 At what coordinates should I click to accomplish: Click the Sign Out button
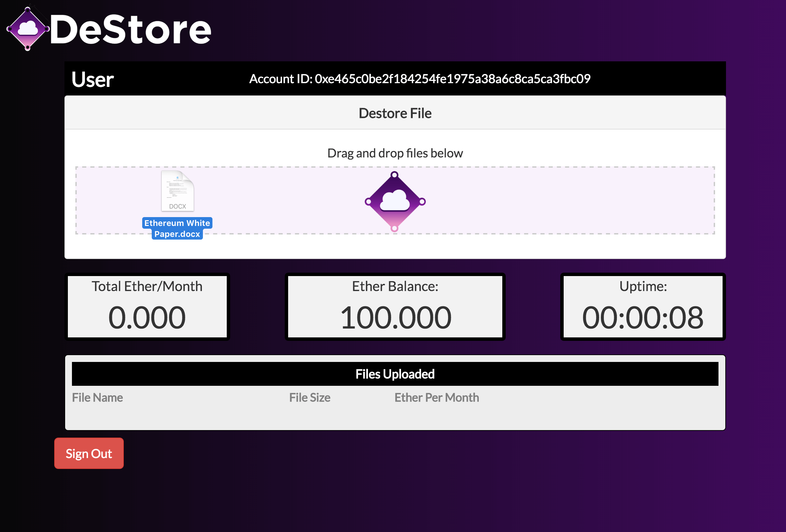point(89,453)
